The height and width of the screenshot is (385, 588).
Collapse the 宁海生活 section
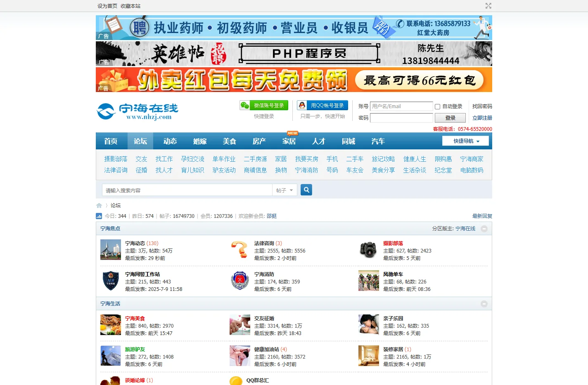(x=484, y=304)
